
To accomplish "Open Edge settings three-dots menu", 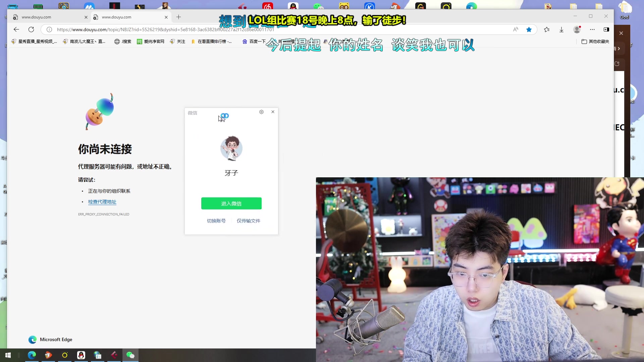I will [592, 29].
